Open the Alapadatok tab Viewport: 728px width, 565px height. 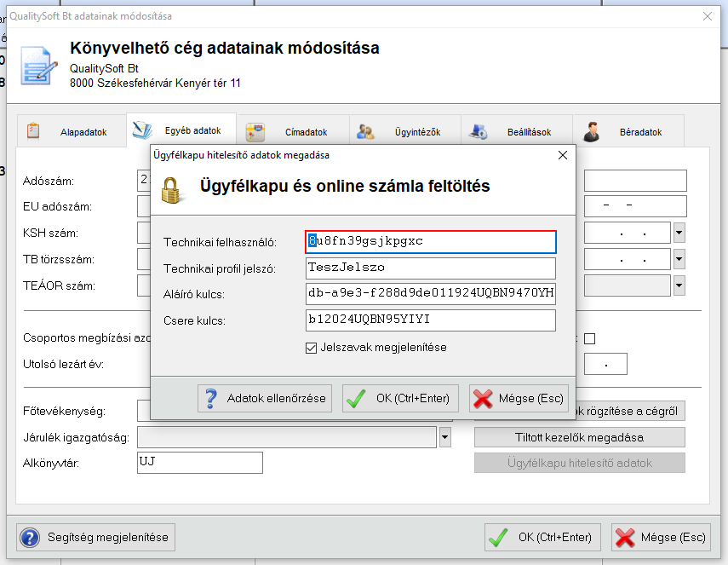[72, 132]
